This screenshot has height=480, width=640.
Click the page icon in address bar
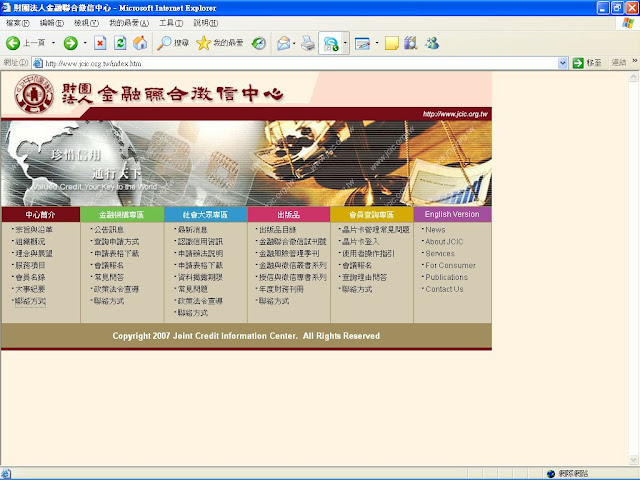[x=38, y=63]
